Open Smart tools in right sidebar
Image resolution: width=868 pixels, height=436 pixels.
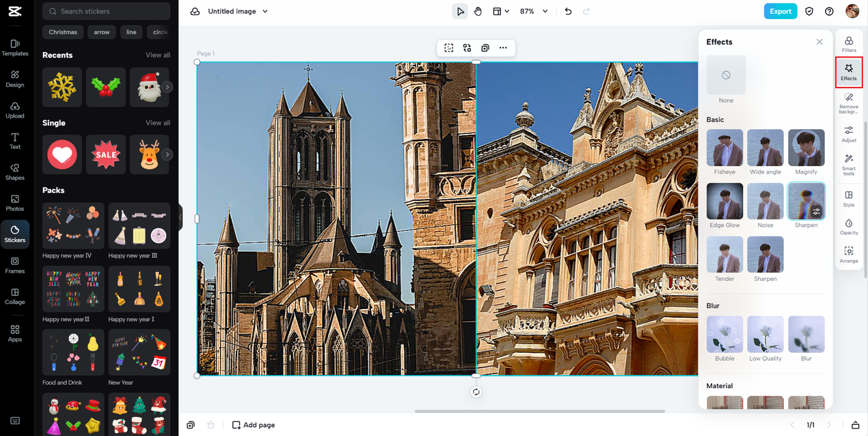pos(848,164)
